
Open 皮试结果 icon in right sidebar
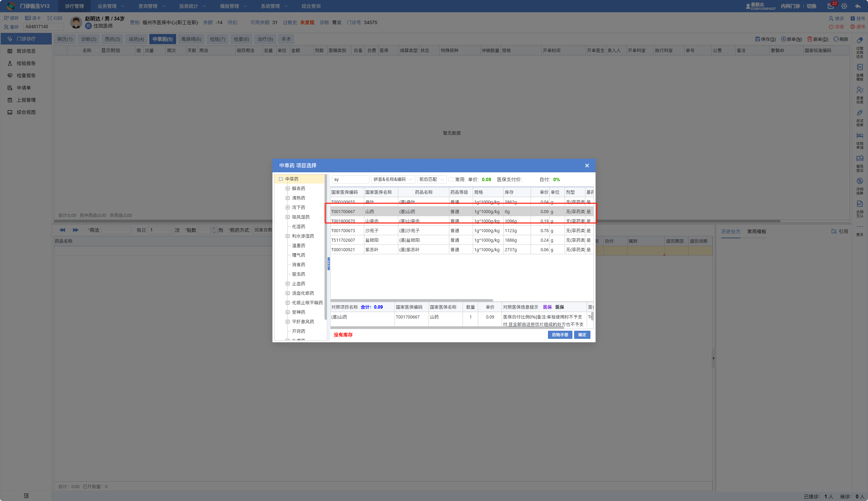(859, 113)
